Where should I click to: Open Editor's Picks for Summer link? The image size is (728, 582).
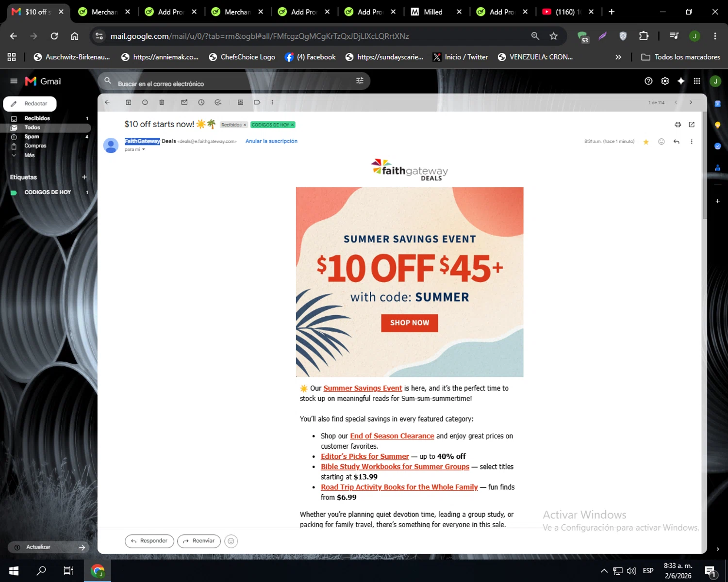(365, 456)
